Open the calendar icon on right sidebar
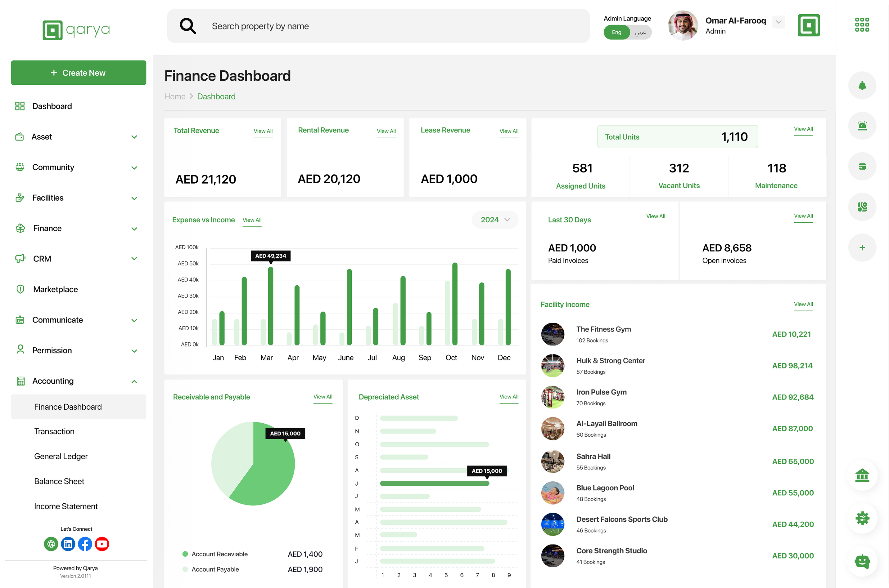Screen dimensions: 889x588 pos(862,166)
